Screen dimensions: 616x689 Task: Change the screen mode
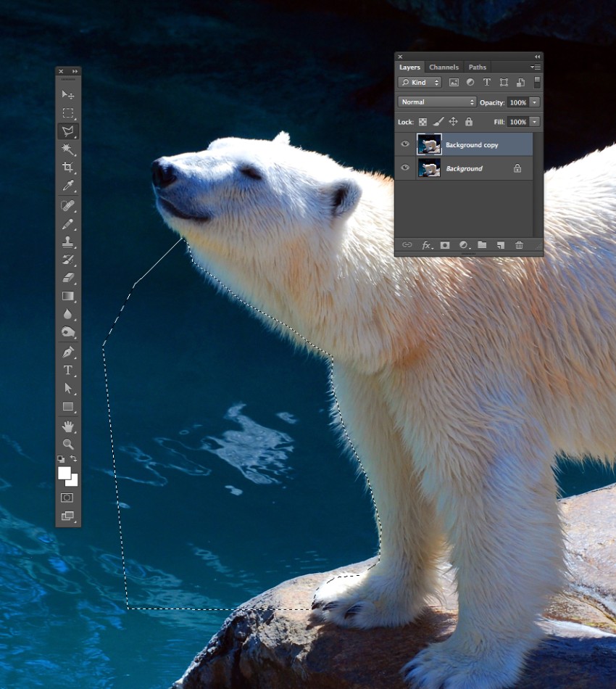tap(67, 516)
